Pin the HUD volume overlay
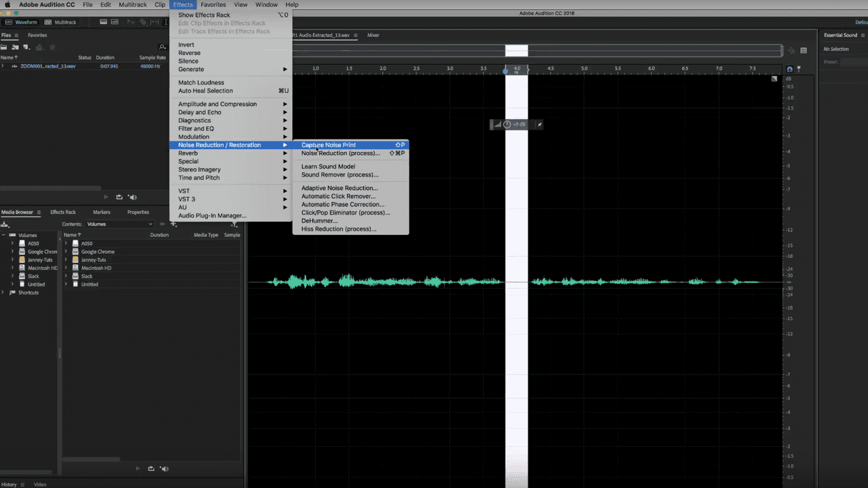This screenshot has width=868, height=488. tap(539, 125)
